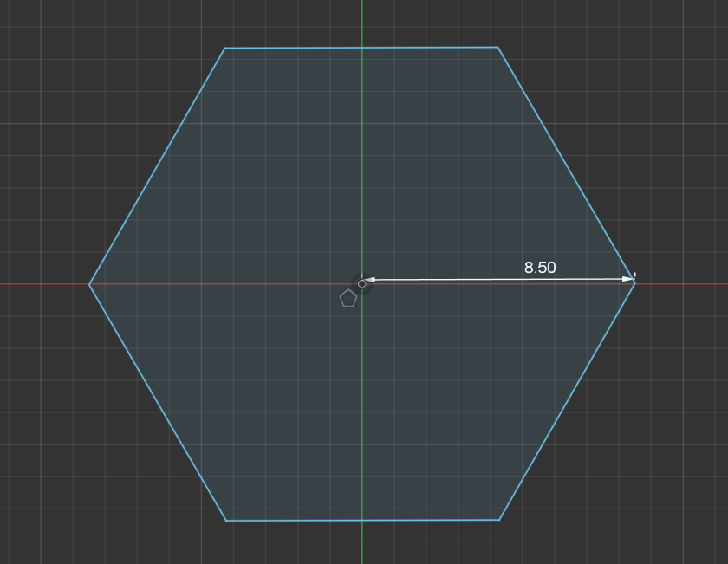
Task: Click the 8.50 dimension value
Action: pyautogui.click(x=540, y=268)
